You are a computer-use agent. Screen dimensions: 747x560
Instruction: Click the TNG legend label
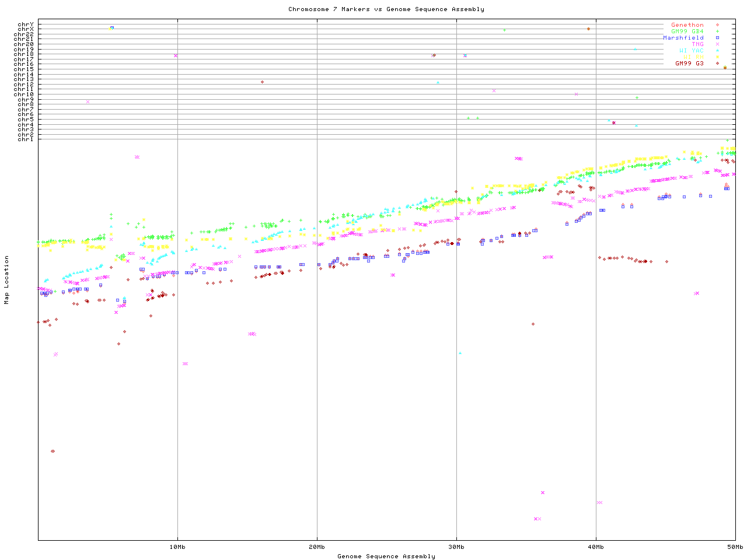pos(697,44)
